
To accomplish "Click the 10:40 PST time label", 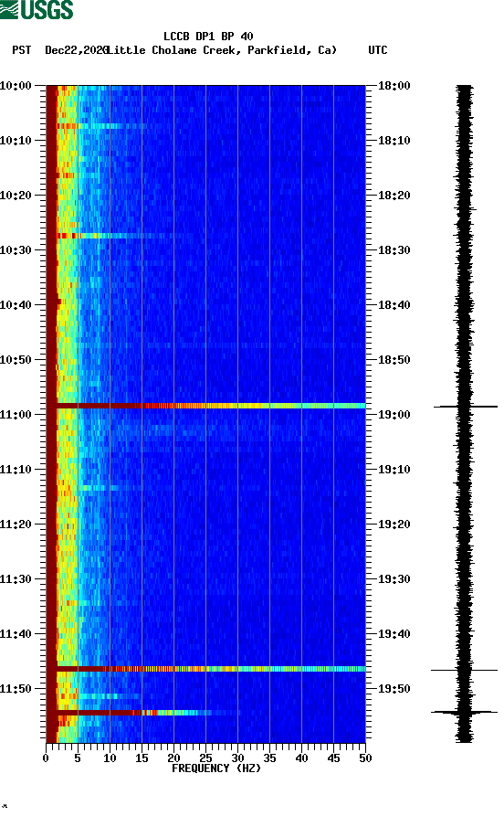I will pos(16,305).
